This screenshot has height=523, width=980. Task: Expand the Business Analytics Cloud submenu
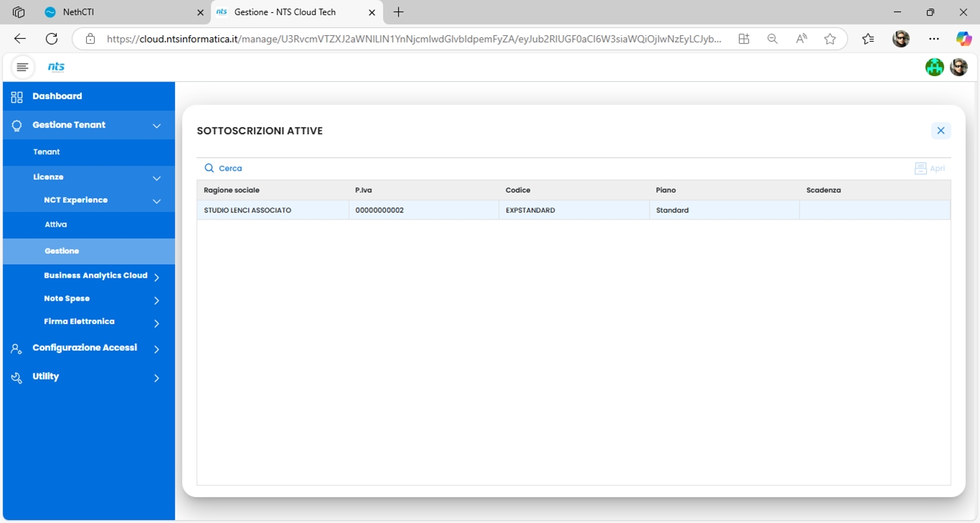pyautogui.click(x=157, y=277)
